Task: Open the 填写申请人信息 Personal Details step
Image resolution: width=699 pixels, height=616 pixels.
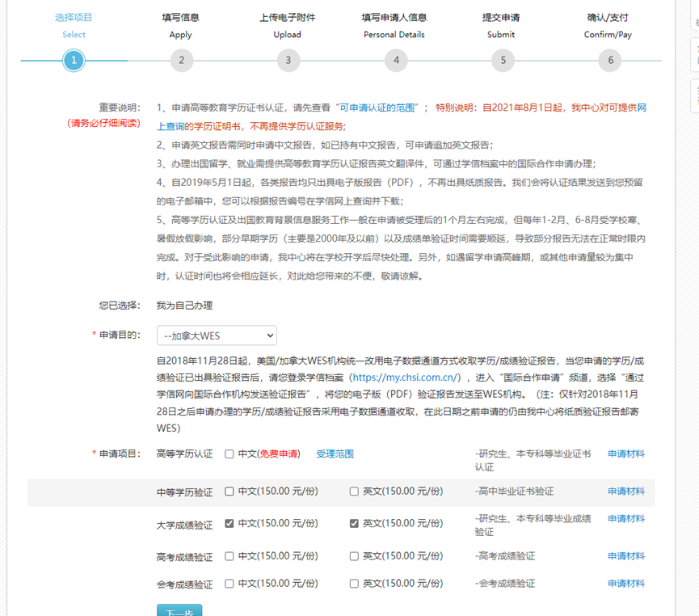Action: click(x=394, y=25)
